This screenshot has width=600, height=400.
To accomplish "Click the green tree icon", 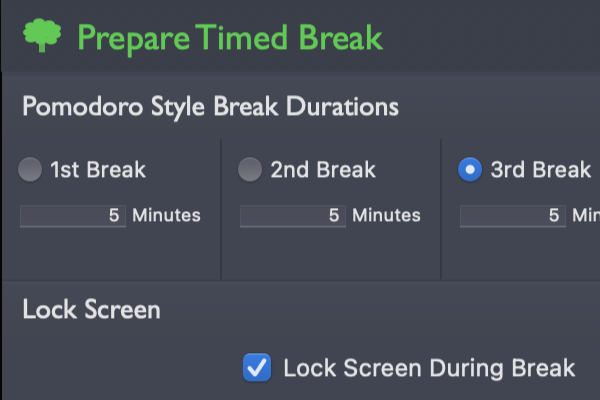I will click(x=42, y=35).
